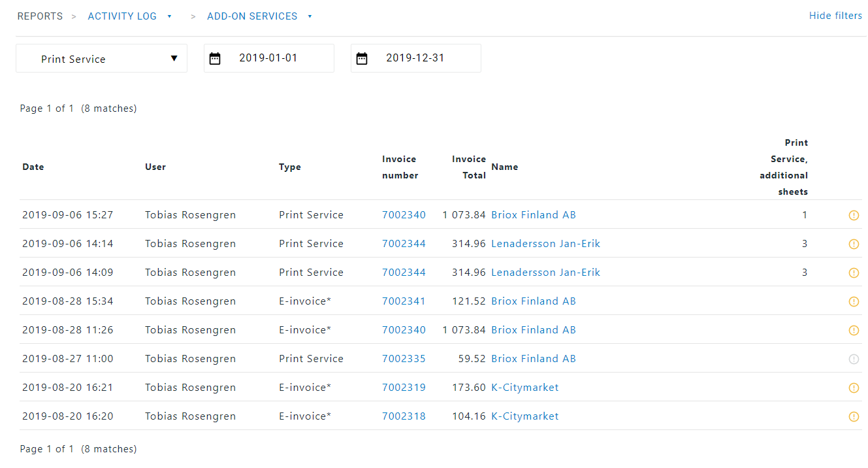Open invoice number 7002335
Screen dimensions: 868x468
pos(404,359)
